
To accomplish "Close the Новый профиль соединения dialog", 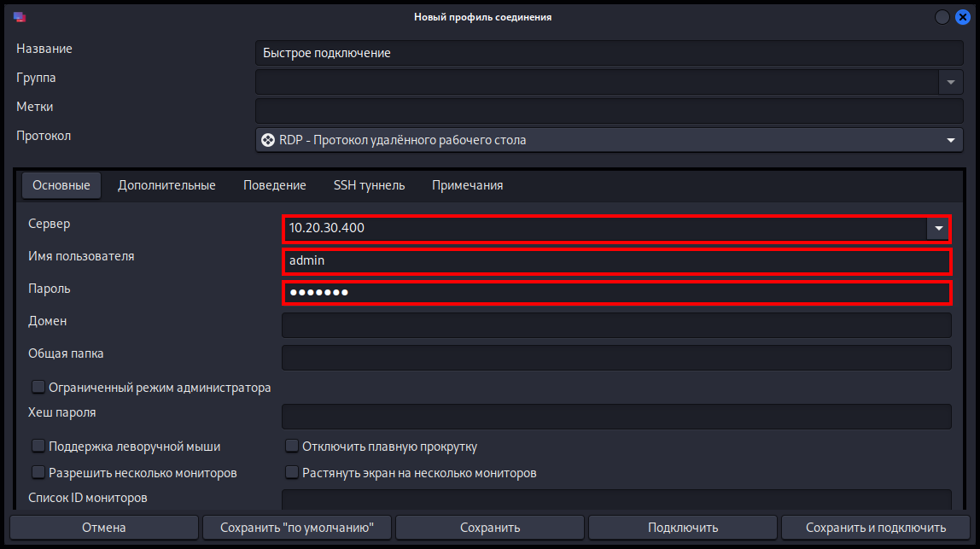I will [963, 18].
